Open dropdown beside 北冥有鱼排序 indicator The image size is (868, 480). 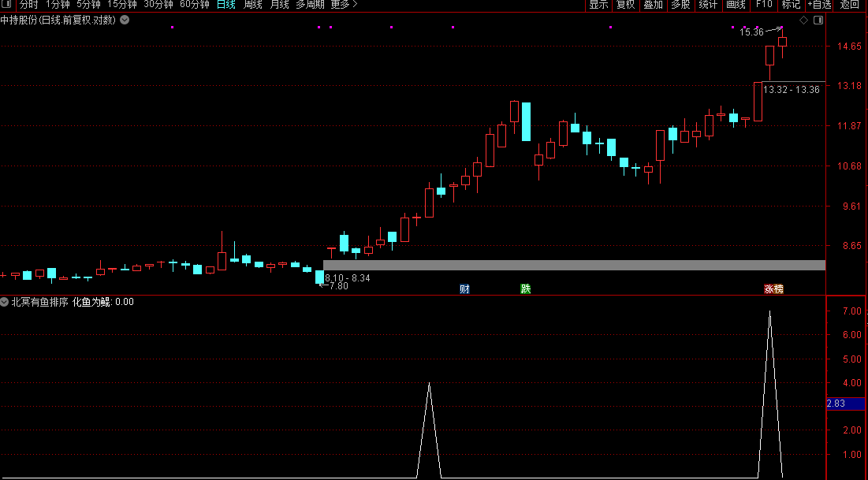click(5, 302)
